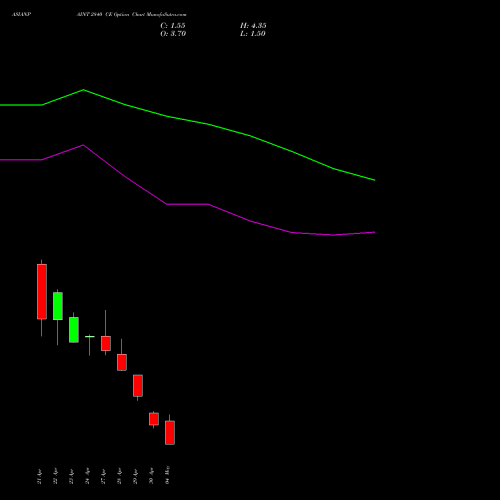The height and width of the screenshot is (500, 500).
Task: Click the 24 Apr doji candlestick
Action: (x=90, y=337)
